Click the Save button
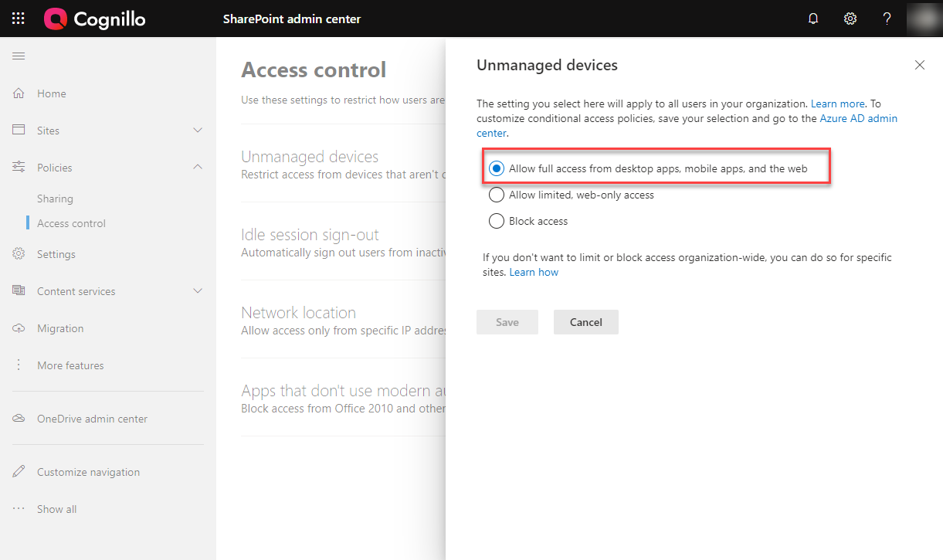Image resolution: width=943 pixels, height=560 pixels. pyautogui.click(x=507, y=322)
